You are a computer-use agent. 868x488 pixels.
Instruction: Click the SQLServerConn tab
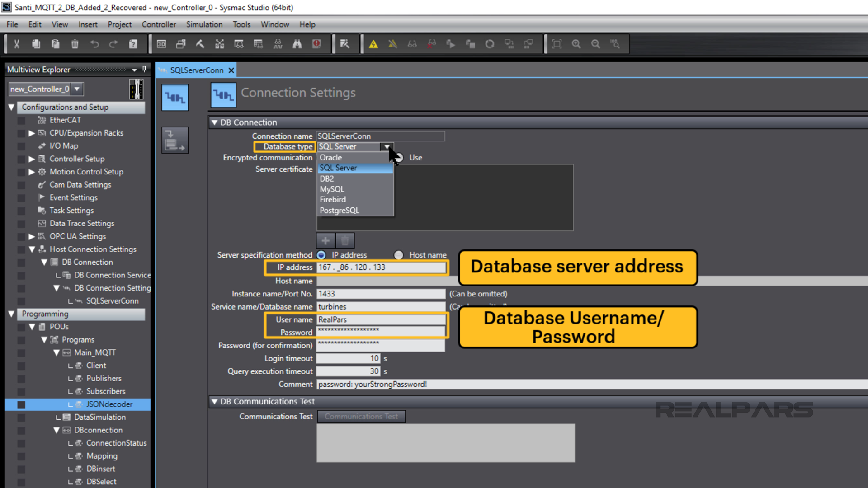pos(197,70)
